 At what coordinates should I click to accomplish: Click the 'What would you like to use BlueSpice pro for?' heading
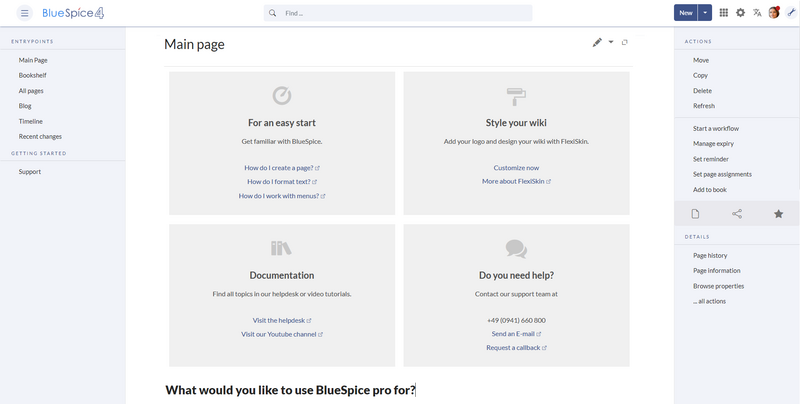[x=290, y=390]
